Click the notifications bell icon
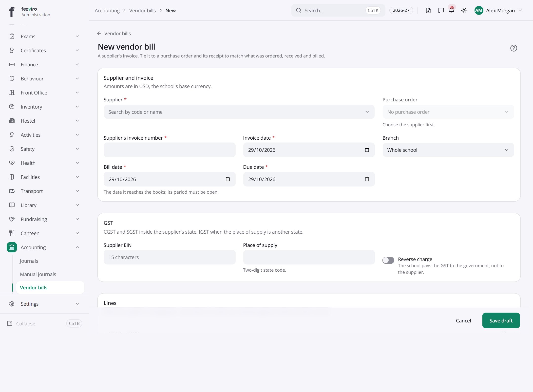Viewport: 533px width, 392px height. click(x=452, y=10)
